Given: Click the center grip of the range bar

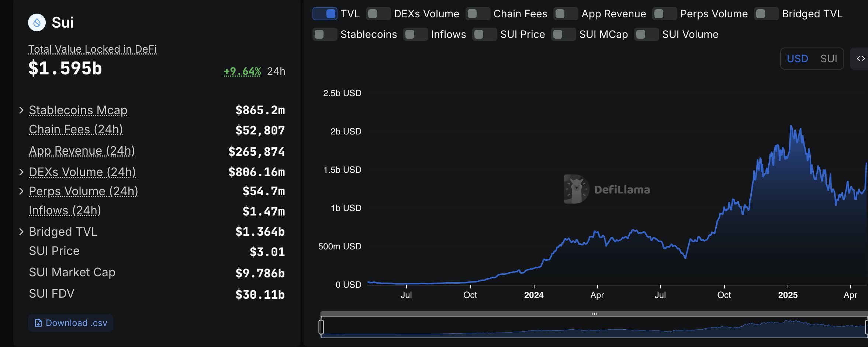Looking at the screenshot, I should click(x=594, y=314).
